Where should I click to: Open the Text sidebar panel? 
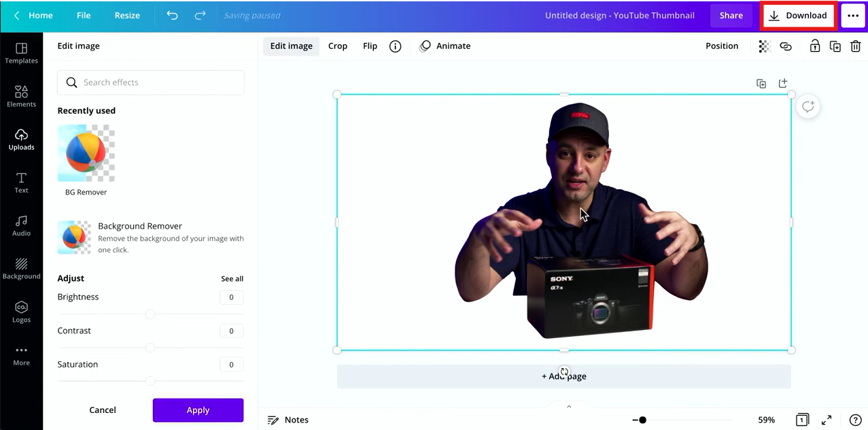point(21,182)
